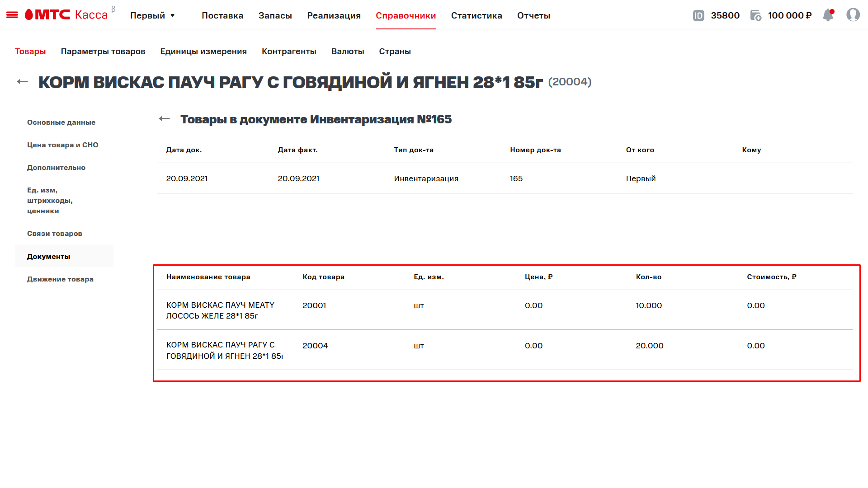
Task: Click the Цена, ₽ column header
Action: click(x=539, y=277)
